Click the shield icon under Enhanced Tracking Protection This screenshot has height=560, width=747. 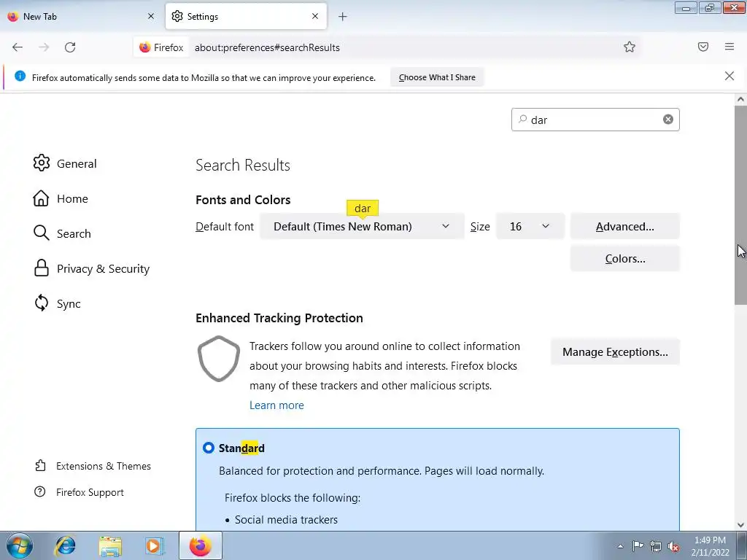219,359
